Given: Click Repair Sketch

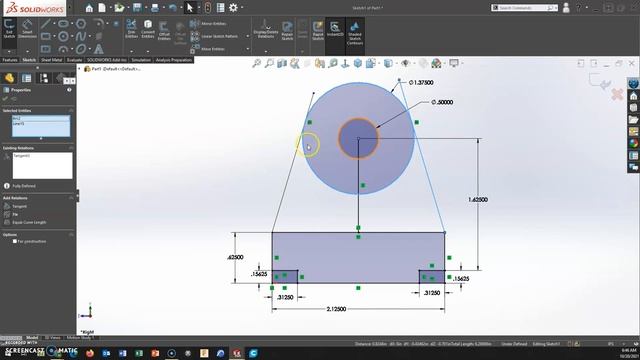Looking at the screenshot, I should [x=287, y=31].
